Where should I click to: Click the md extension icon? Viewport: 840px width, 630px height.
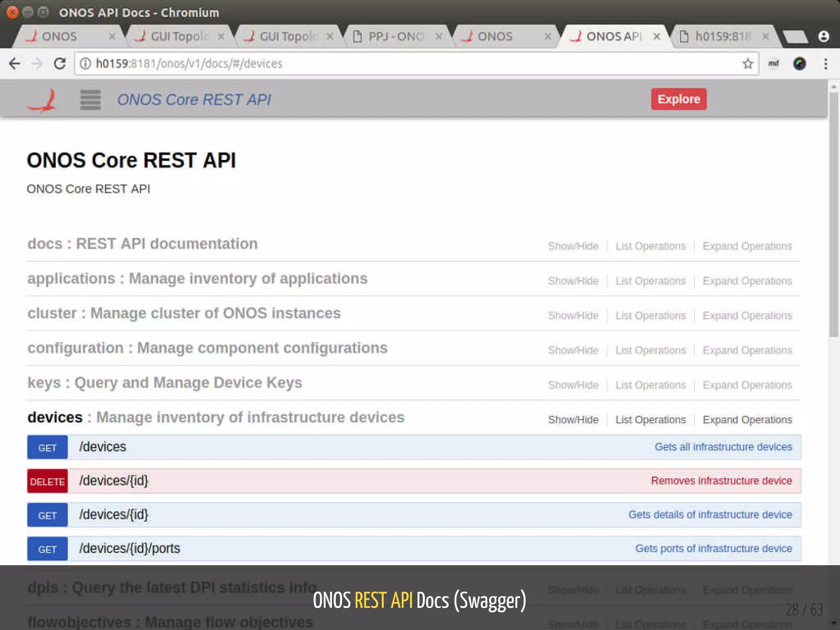773,63
